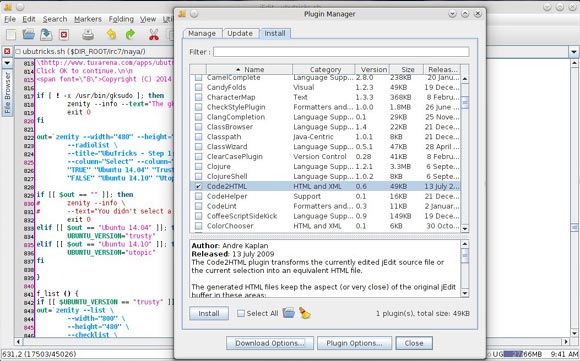Viewport: 580px width, 361px height.
Task: Click the Close Buffer red X toolbar icon
Action: pyautogui.click(x=64, y=35)
